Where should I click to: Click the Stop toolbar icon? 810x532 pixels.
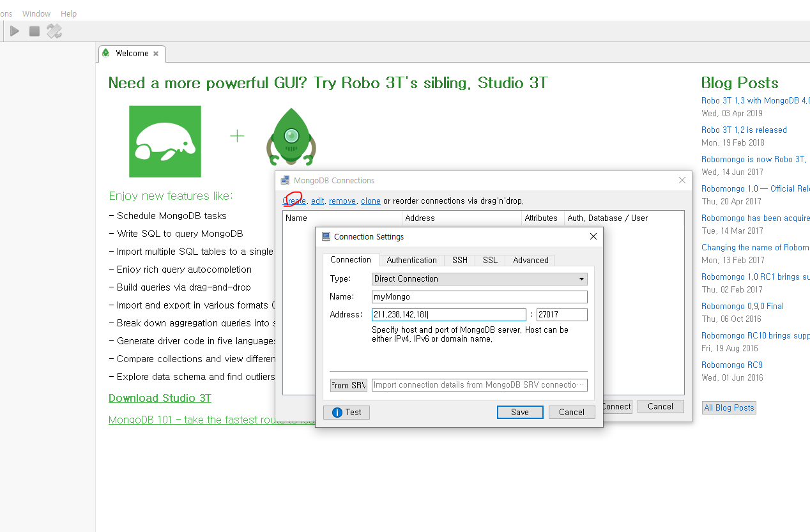[34, 31]
